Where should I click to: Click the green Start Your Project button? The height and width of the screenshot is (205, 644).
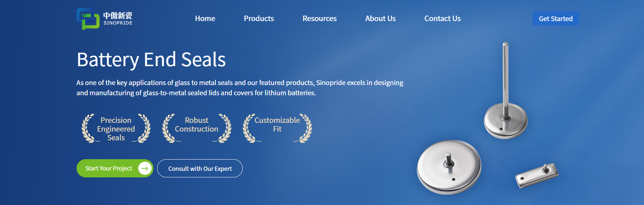point(109,168)
